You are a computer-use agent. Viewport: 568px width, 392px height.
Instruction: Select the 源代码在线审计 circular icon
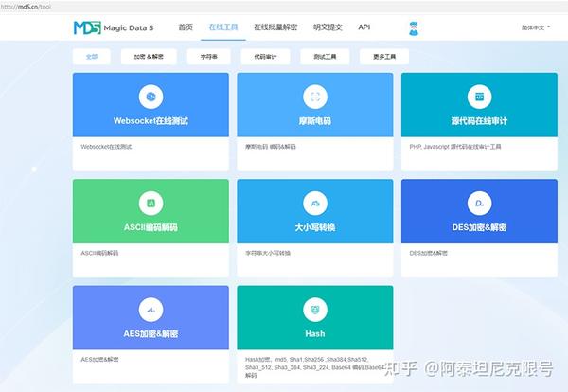point(479,97)
